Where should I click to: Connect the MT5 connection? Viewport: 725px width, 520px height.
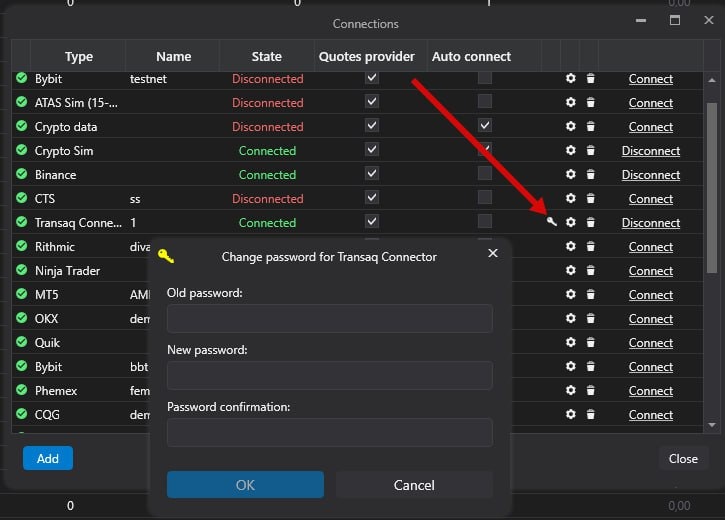point(651,295)
